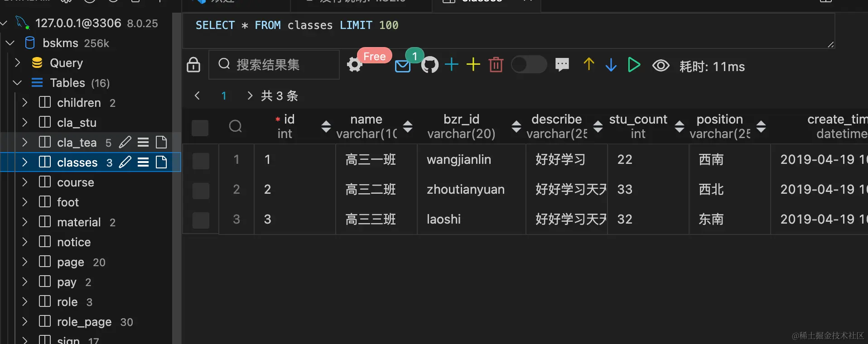868x344 pixels.
Task: Expand the course table node
Action: pos(25,182)
